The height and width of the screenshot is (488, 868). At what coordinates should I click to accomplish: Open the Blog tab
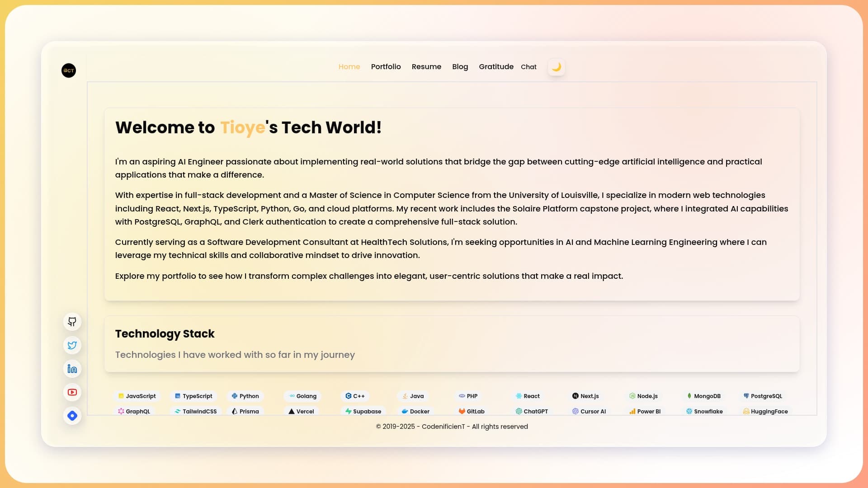[460, 66]
